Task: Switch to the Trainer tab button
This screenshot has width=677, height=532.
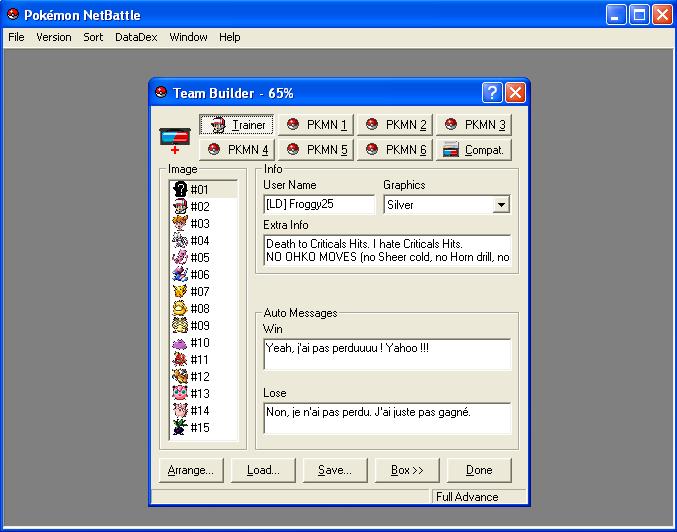Action: coord(236,125)
